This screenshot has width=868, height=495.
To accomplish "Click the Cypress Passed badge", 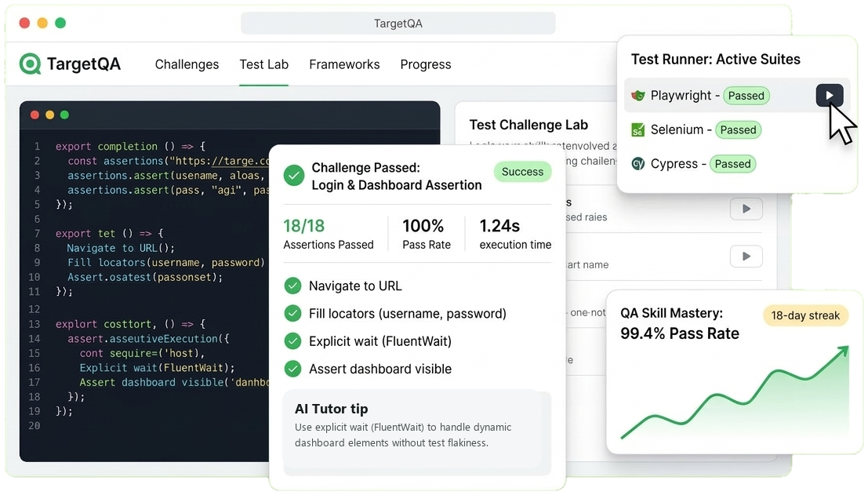I will tap(732, 164).
